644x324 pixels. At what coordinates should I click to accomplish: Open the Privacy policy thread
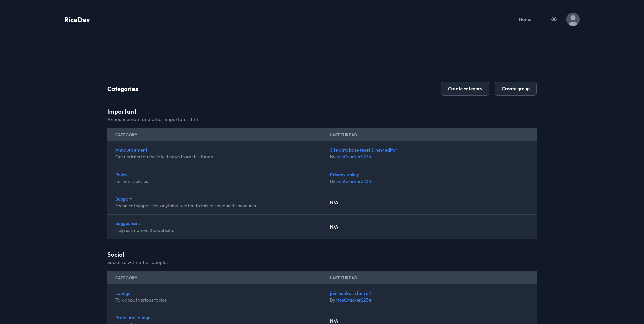pyautogui.click(x=344, y=175)
